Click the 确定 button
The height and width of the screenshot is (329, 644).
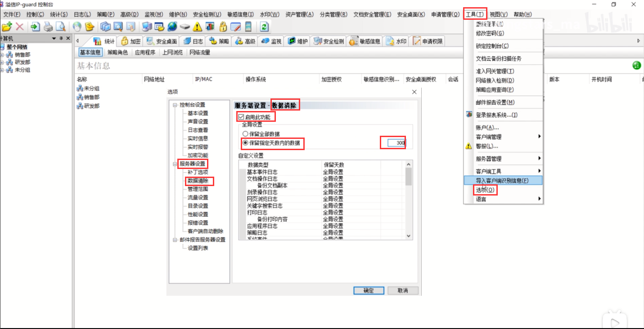pos(369,290)
